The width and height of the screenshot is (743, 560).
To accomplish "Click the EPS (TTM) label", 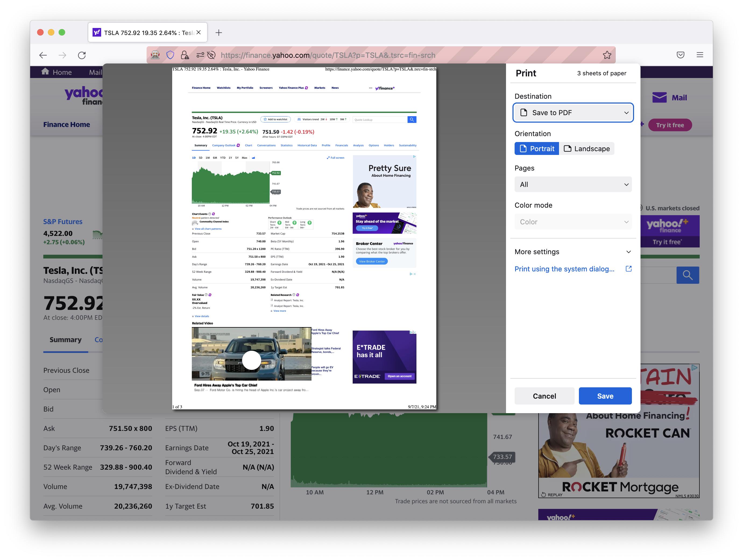I will pos(181,428).
